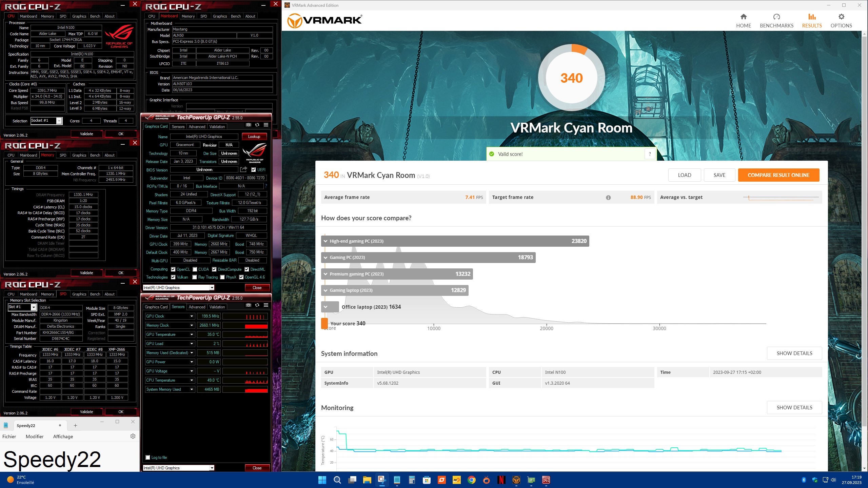The height and width of the screenshot is (488, 868).
Task: Enable Log to file checkbox
Action: (x=148, y=457)
